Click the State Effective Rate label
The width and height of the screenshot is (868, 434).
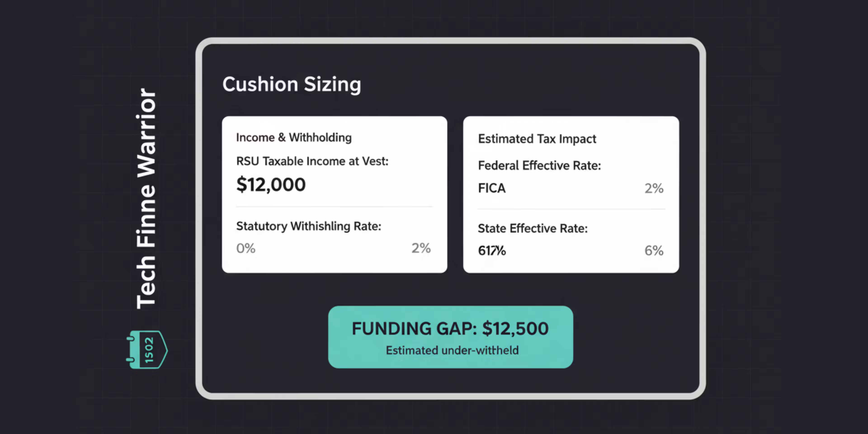(x=533, y=229)
